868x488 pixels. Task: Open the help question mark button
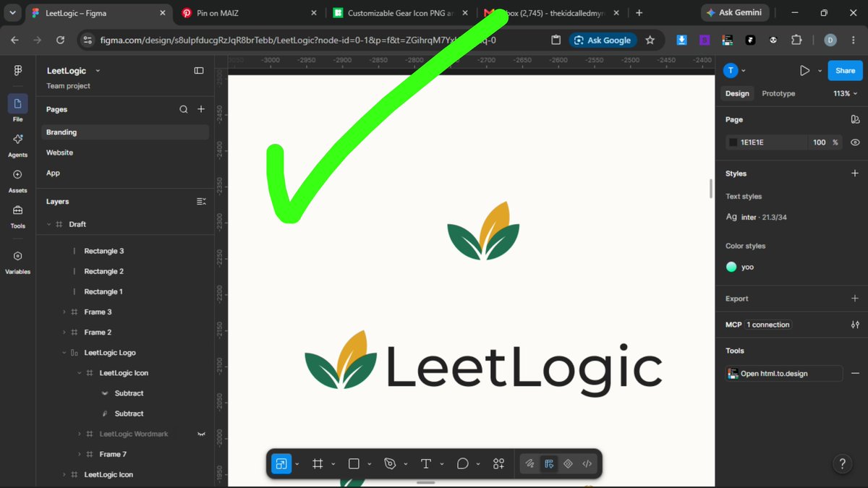click(x=841, y=463)
